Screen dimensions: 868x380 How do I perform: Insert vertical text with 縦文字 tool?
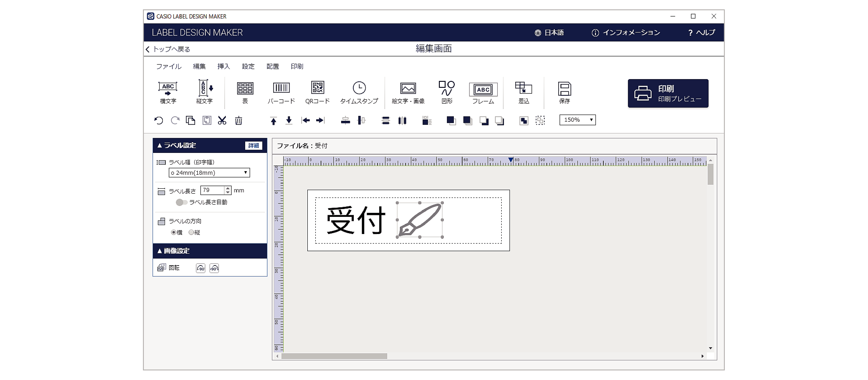(205, 92)
